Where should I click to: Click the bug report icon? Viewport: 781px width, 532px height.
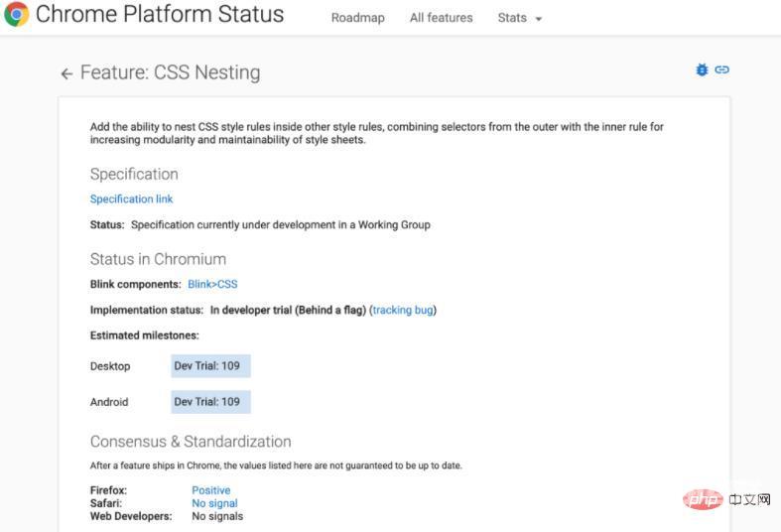[703, 69]
